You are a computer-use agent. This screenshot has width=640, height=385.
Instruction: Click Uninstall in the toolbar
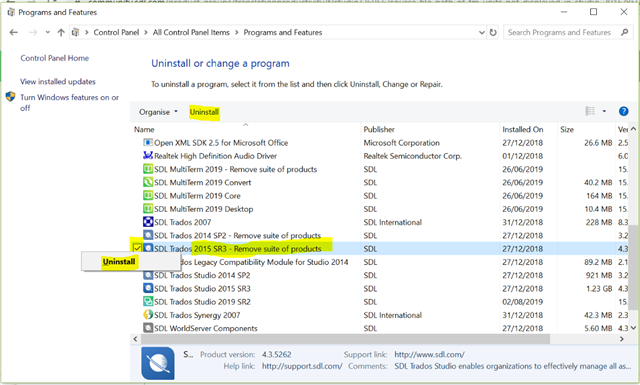click(204, 112)
